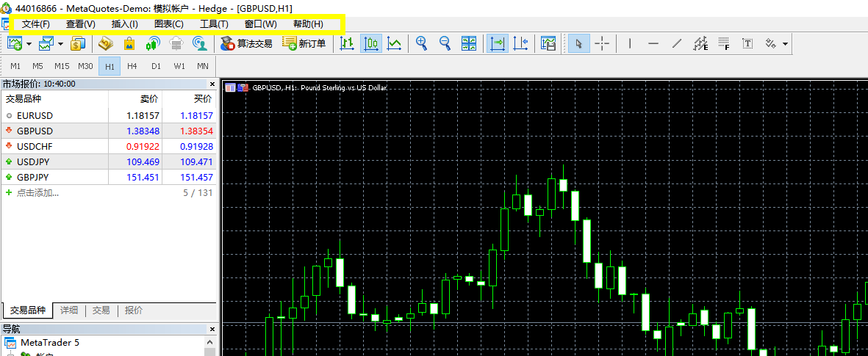Screen dimensions: 868x356
Task: Enable algorithmic trading (算法交易)
Action: pos(247,44)
